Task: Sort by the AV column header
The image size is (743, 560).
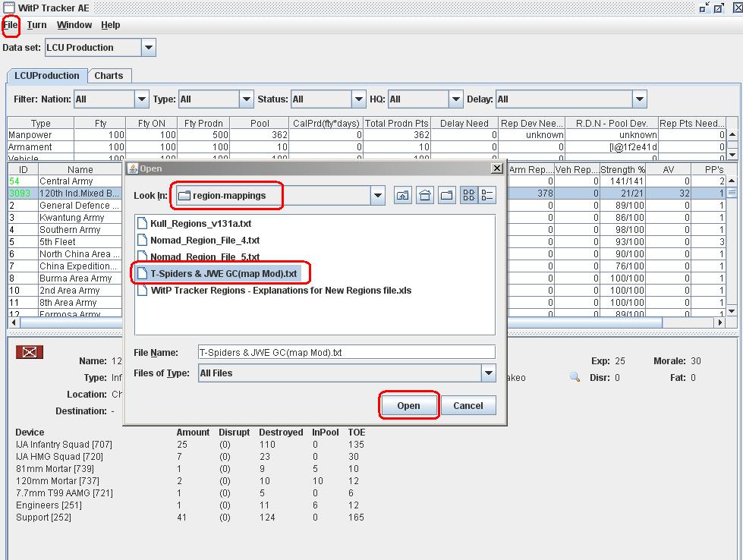Action: (x=668, y=169)
